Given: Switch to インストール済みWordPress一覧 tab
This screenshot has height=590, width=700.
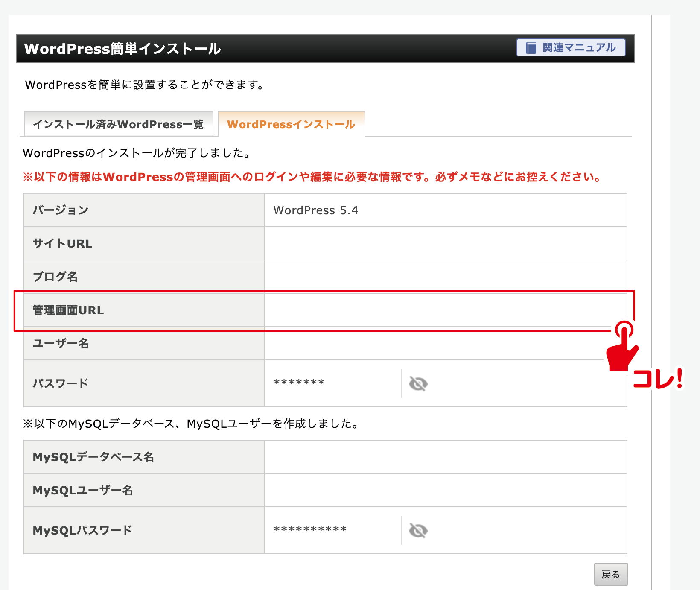Looking at the screenshot, I should pyautogui.click(x=118, y=124).
